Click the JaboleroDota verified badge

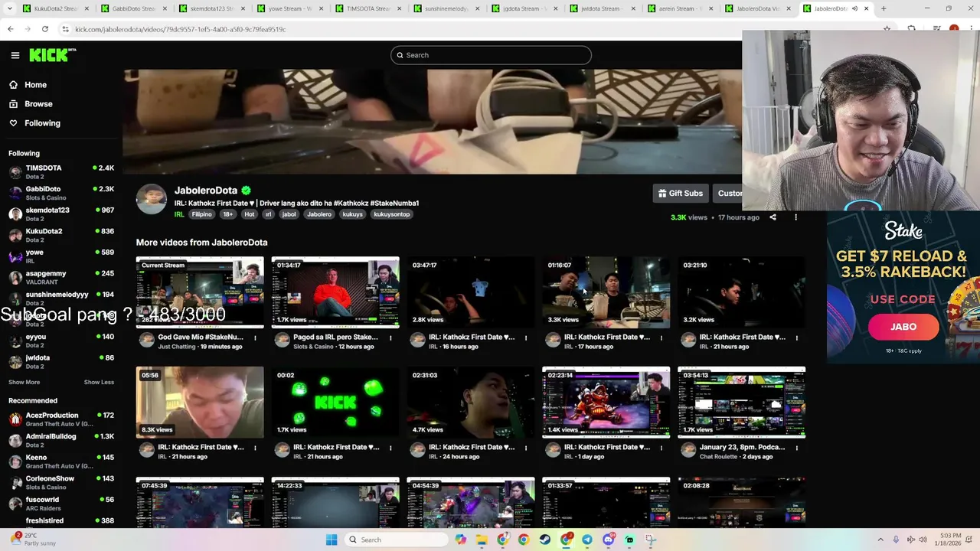pos(246,191)
